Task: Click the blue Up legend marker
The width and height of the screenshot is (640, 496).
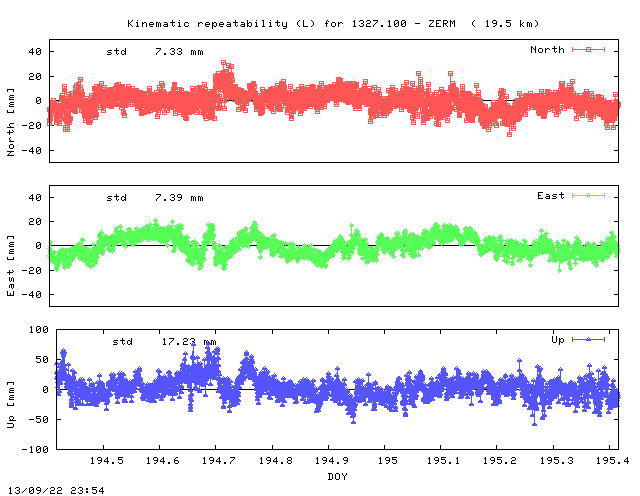Action: coord(588,340)
